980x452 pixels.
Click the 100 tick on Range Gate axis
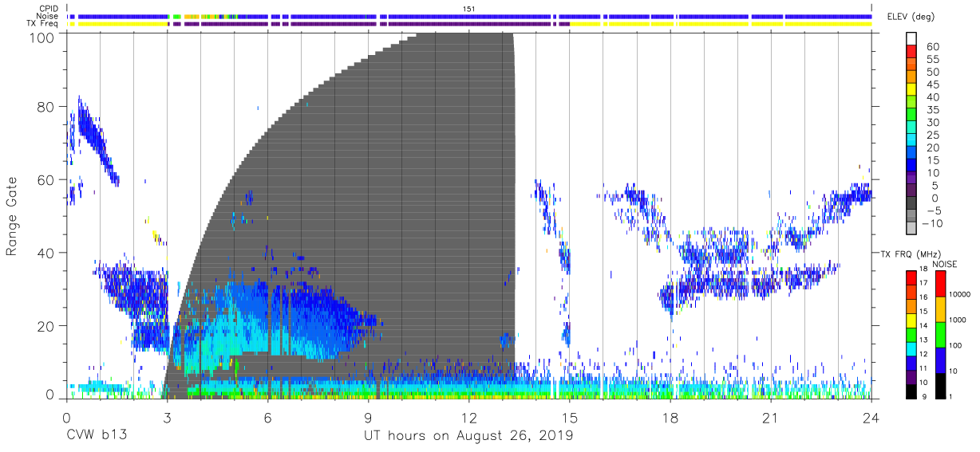pos(41,37)
